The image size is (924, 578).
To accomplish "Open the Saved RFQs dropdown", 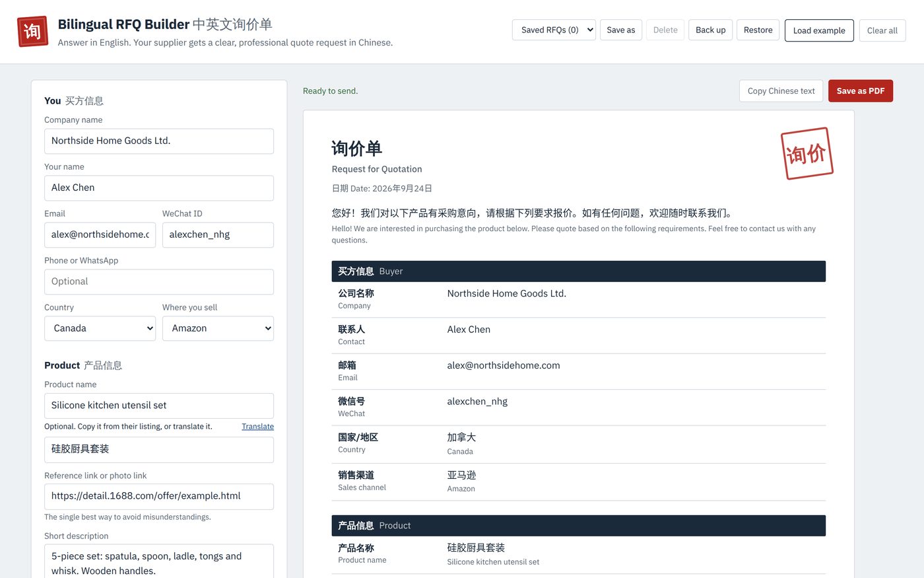I will point(554,30).
